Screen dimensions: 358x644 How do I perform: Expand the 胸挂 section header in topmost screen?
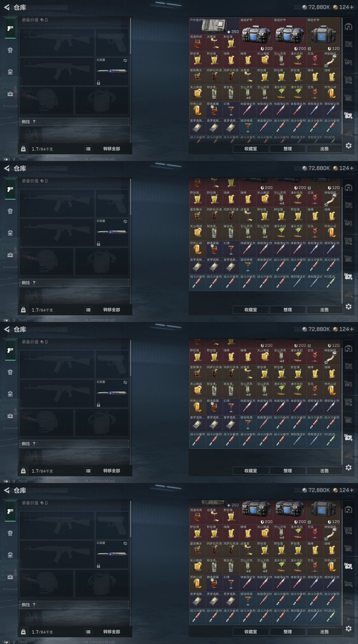74,122
